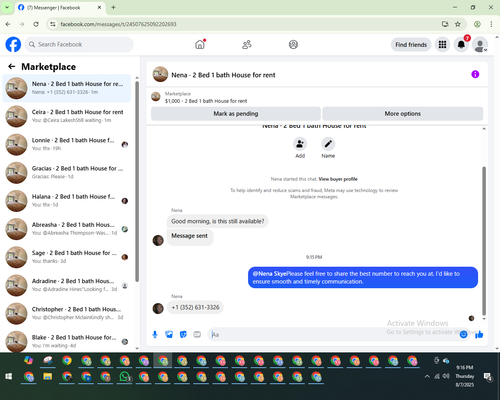Click the More options button
This screenshot has width=500, height=400.
403,114
